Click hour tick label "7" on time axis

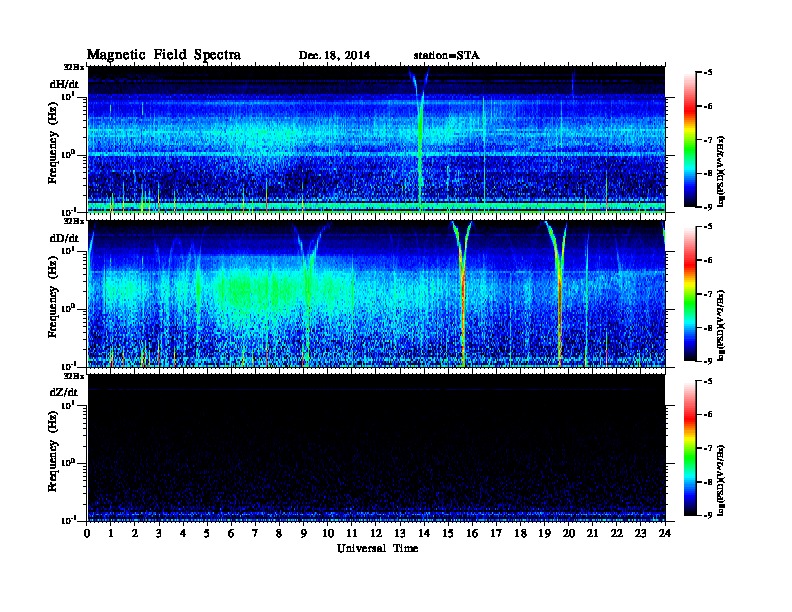tap(256, 533)
